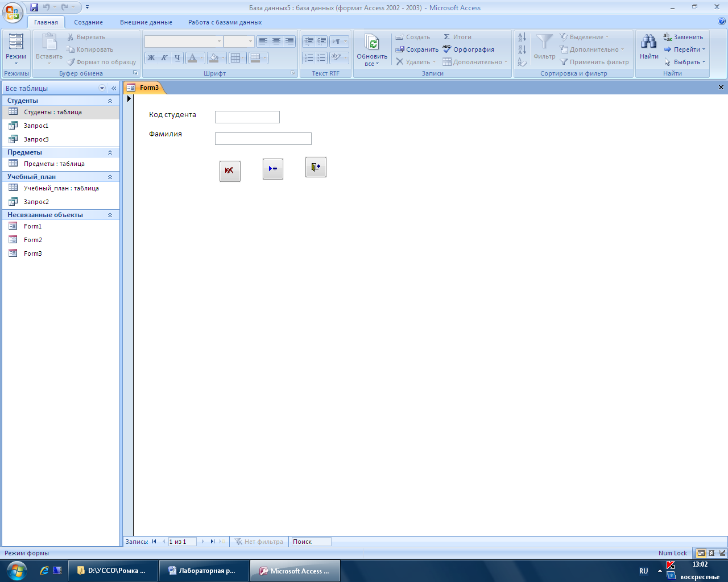Collapse the Студенты group
The width and height of the screenshot is (728, 582).
click(x=110, y=101)
